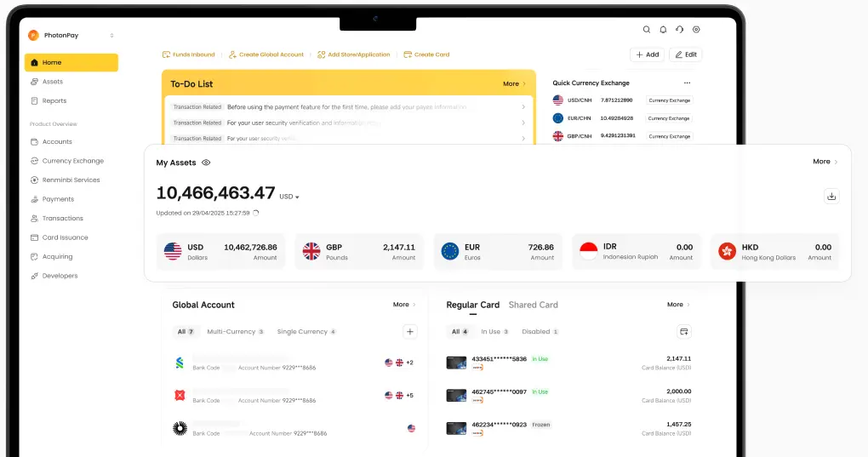Click the customer support headset icon
This screenshot has width=868, height=457.
pos(679,29)
